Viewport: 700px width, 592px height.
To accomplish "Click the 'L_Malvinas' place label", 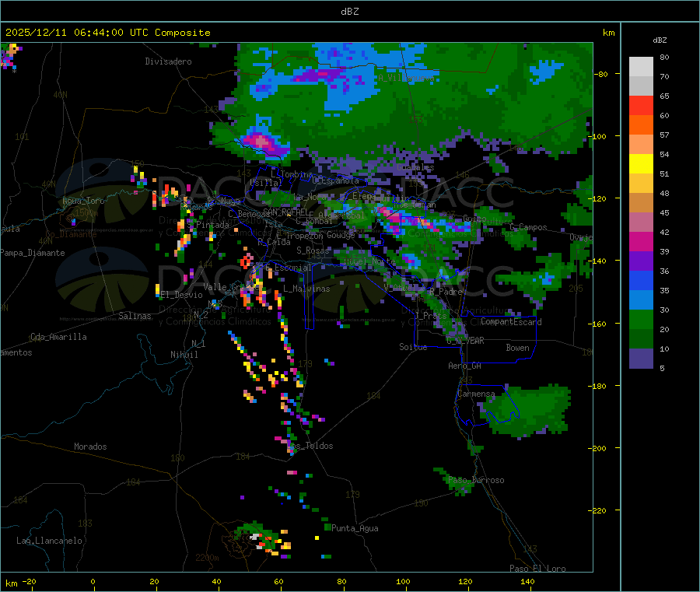I will click(306, 289).
